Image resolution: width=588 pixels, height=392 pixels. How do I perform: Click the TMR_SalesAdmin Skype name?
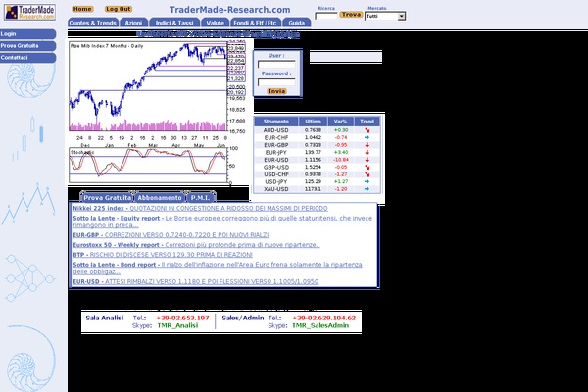click(x=320, y=325)
